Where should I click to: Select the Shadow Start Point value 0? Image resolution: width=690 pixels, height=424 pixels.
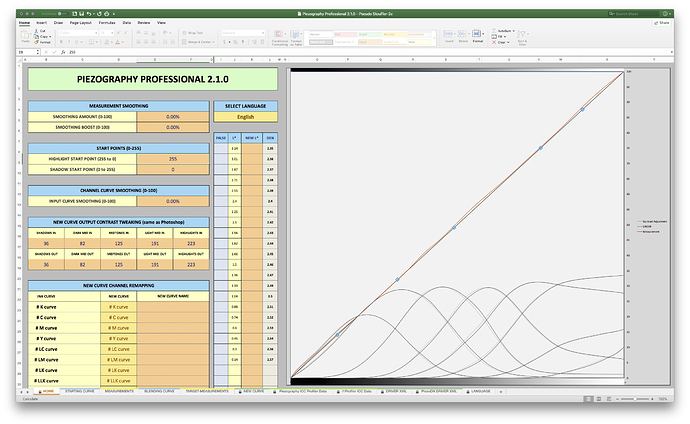click(173, 169)
